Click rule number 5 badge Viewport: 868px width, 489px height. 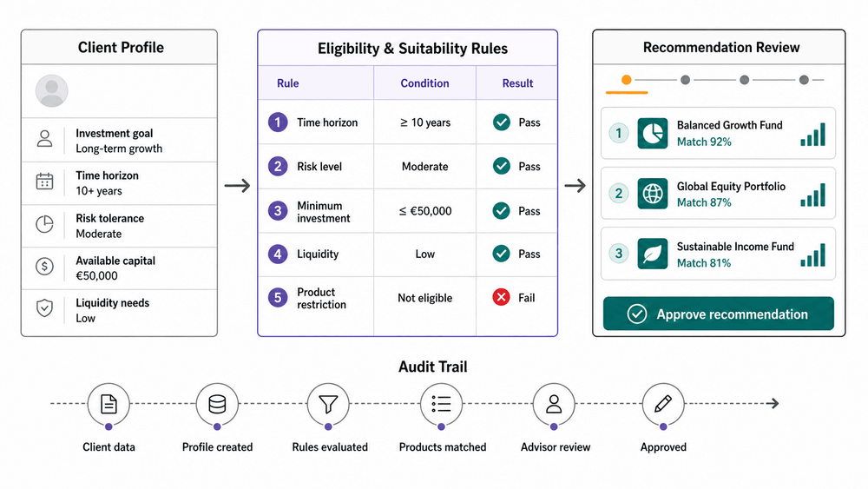(x=278, y=298)
